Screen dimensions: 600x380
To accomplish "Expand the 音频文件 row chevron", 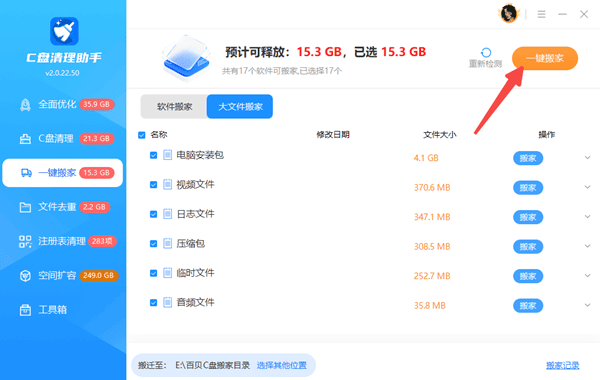I will [587, 305].
